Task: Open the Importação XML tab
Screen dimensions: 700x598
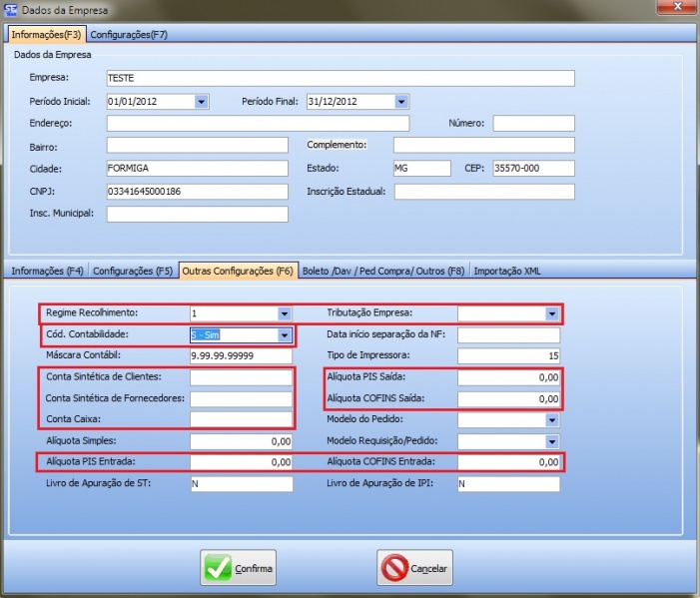Action: (507, 271)
